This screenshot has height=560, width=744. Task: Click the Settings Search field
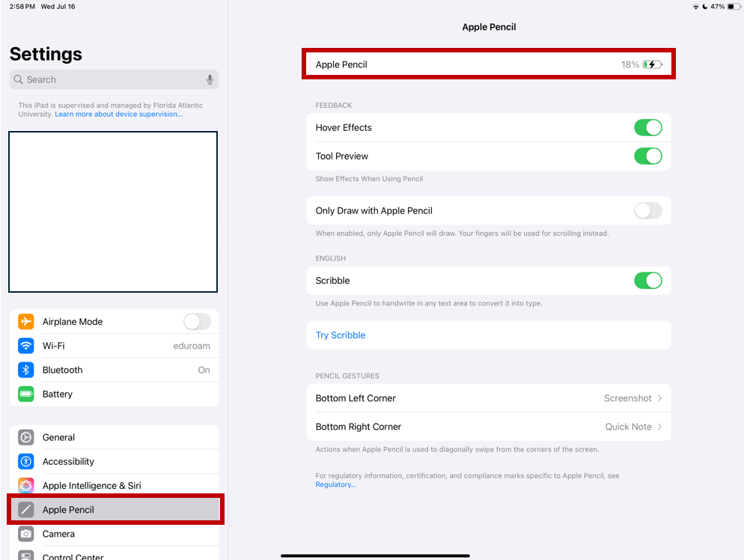[x=114, y=79]
